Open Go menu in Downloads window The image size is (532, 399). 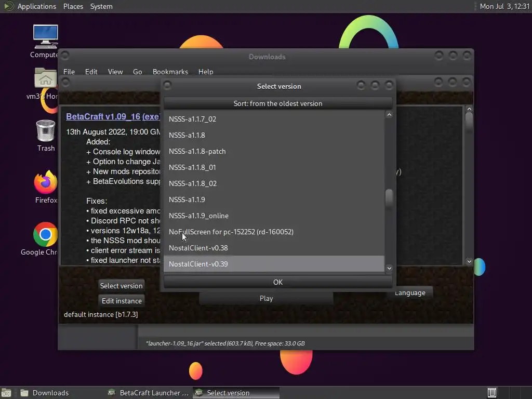coord(137,72)
